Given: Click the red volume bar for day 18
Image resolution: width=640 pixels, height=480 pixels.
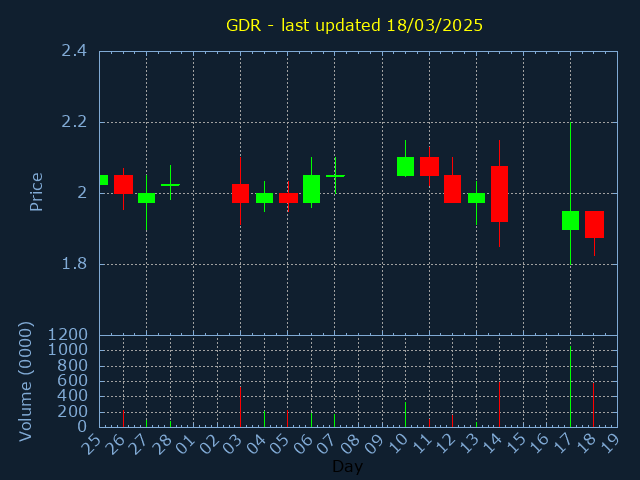Looking at the screenshot, I should click(x=593, y=405).
